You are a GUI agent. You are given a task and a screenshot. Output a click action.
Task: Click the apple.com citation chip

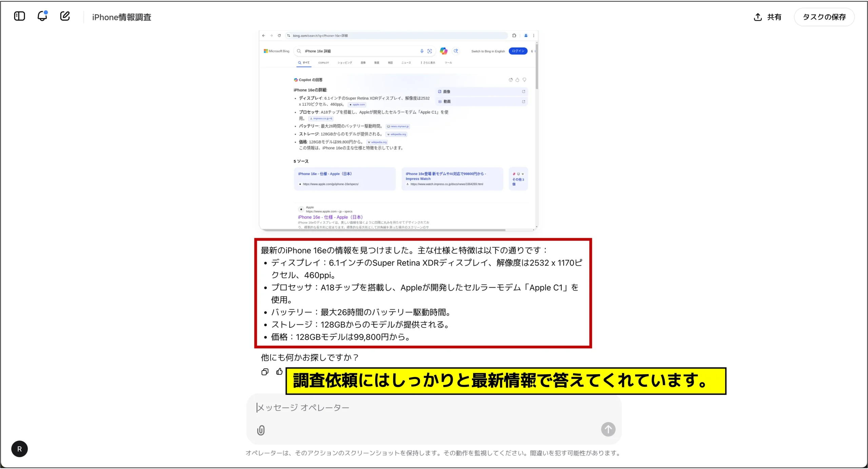(x=357, y=105)
